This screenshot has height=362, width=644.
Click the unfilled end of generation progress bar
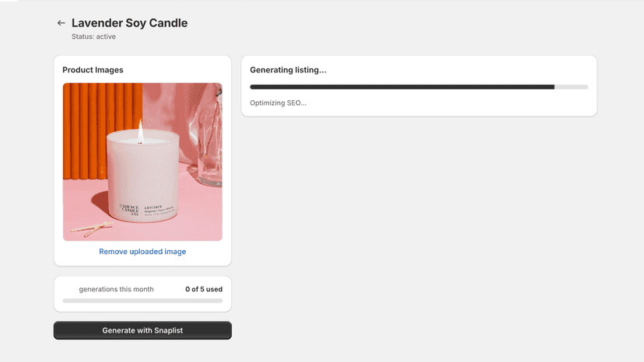coord(572,87)
